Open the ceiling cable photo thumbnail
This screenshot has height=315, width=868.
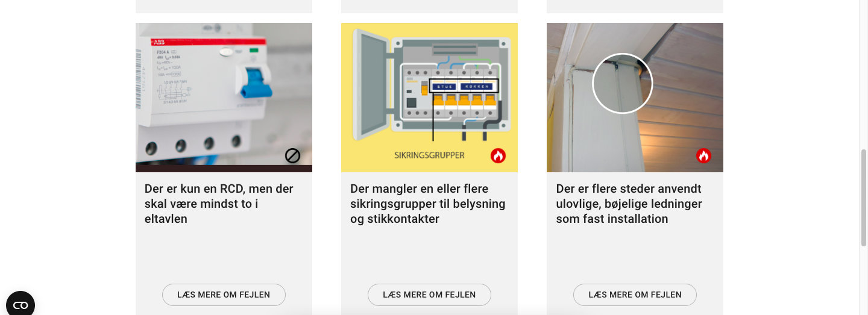[635, 98]
